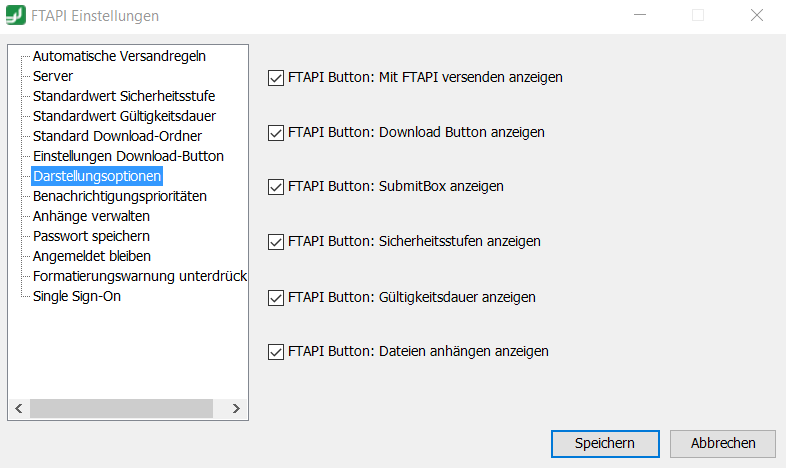Select Standardwert Sicherheitsstufe entry

pyautogui.click(x=124, y=96)
